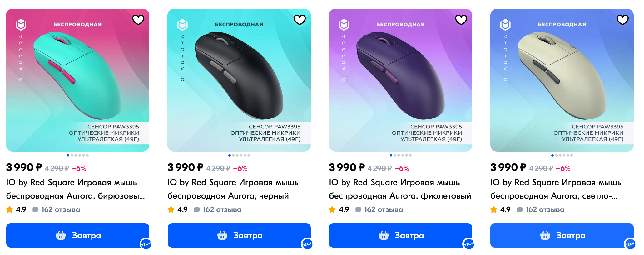Add light-grey mouse to cart with Завтра button
Viewport: 644px width, 255px height.
coord(562,235)
